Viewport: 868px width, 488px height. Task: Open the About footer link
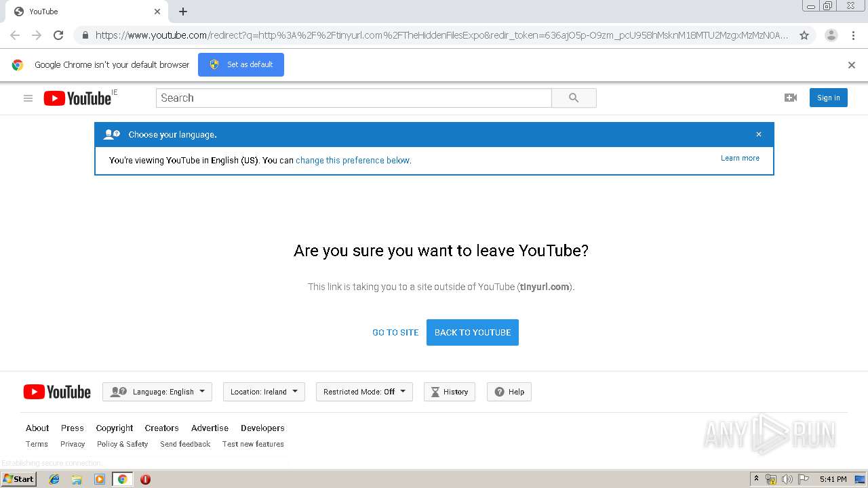tap(37, 428)
